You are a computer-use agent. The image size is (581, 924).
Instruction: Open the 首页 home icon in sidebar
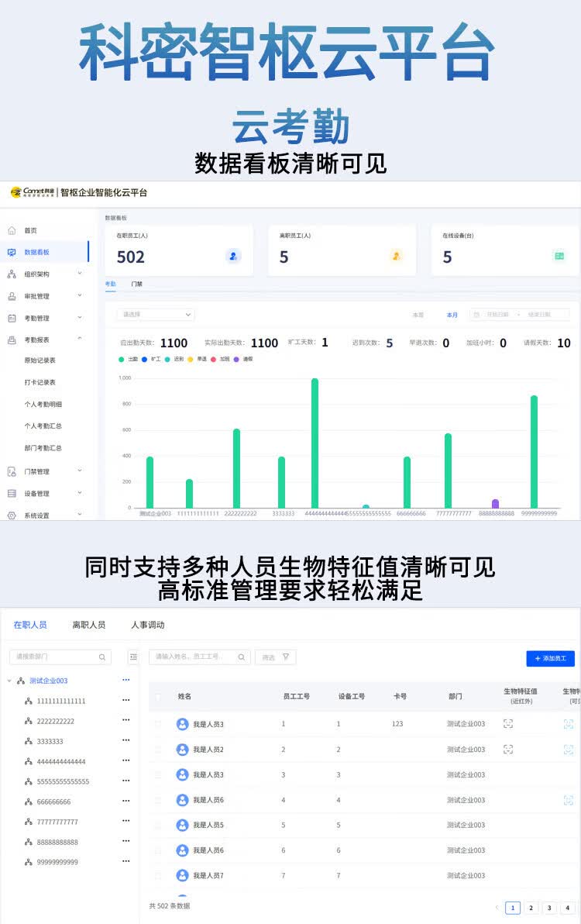(12, 230)
